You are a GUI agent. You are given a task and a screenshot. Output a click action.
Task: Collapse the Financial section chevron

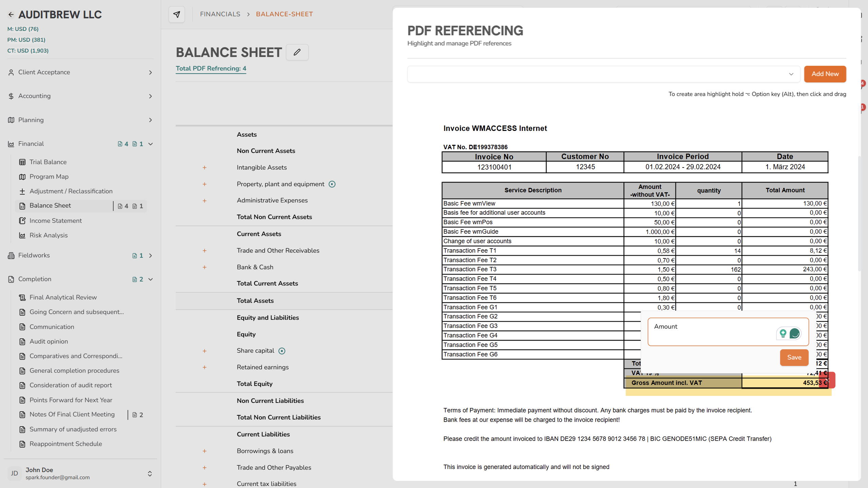click(x=151, y=144)
